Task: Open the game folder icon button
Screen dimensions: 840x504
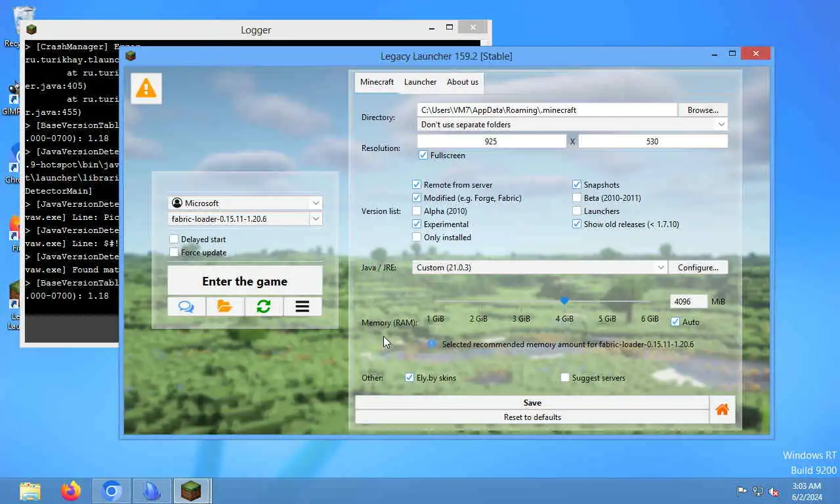Action: click(225, 306)
